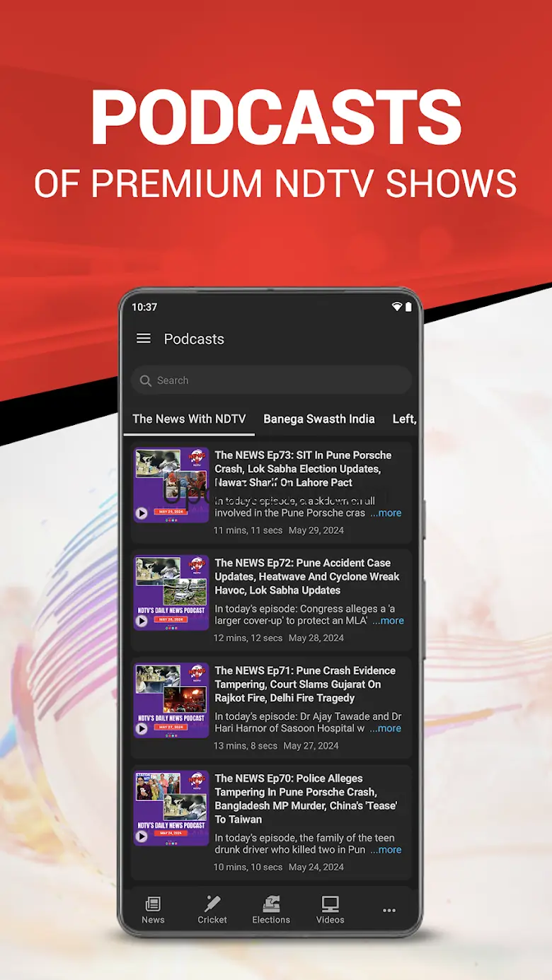Screen dimensions: 552x980
Task: Go to News in bottom navigation
Action: (x=153, y=910)
